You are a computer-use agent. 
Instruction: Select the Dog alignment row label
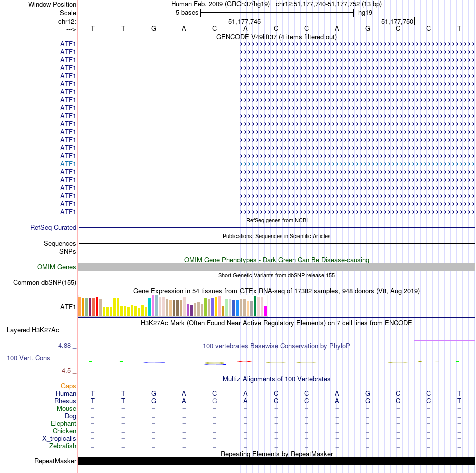click(70, 416)
